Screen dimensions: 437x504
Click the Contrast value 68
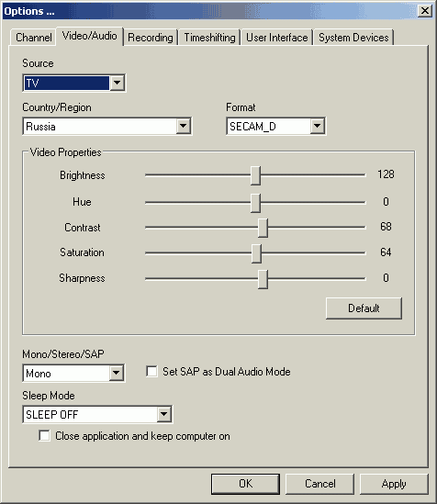pyautogui.click(x=386, y=227)
